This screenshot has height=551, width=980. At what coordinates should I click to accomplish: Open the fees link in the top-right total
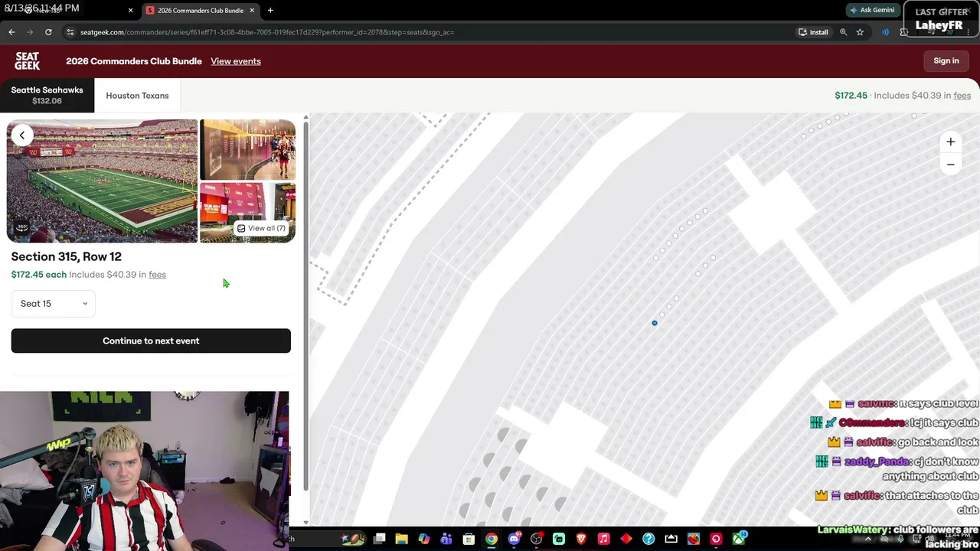(962, 96)
